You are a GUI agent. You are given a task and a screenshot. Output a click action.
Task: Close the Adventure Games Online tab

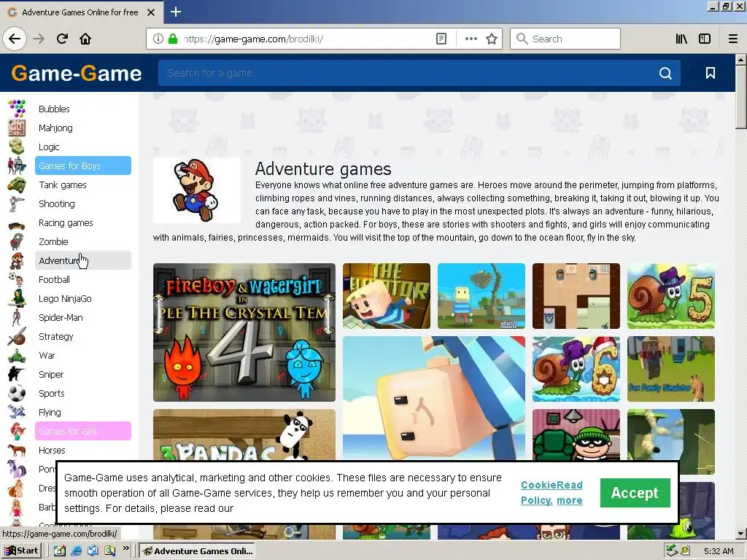coord(151,12)
